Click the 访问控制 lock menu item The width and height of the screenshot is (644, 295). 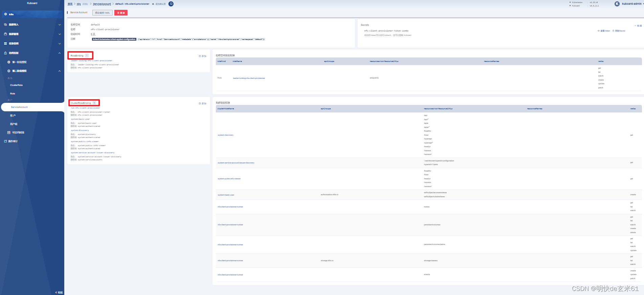[14, 53]
